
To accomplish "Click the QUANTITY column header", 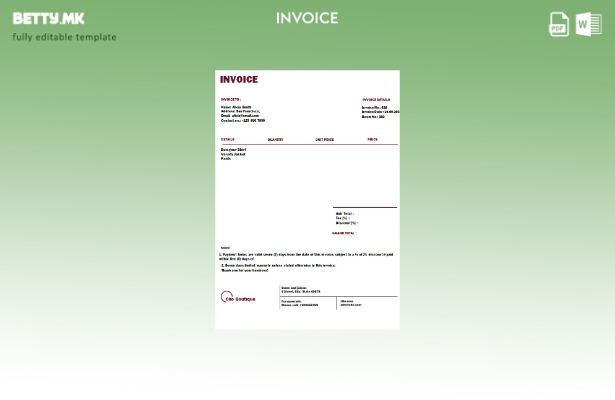I will (x=275, y=140).
